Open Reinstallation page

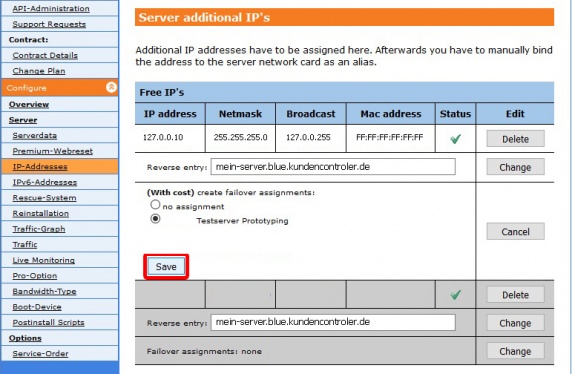tap(40, 213)
